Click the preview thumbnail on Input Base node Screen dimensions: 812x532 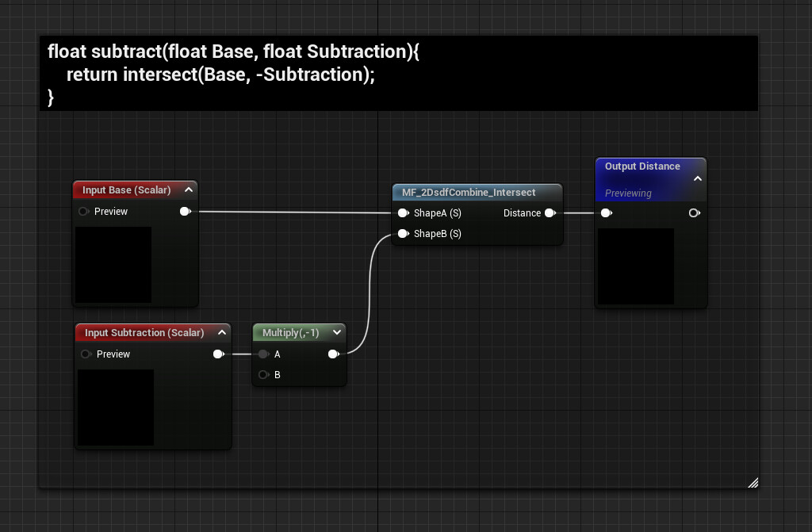coord(113,266)
